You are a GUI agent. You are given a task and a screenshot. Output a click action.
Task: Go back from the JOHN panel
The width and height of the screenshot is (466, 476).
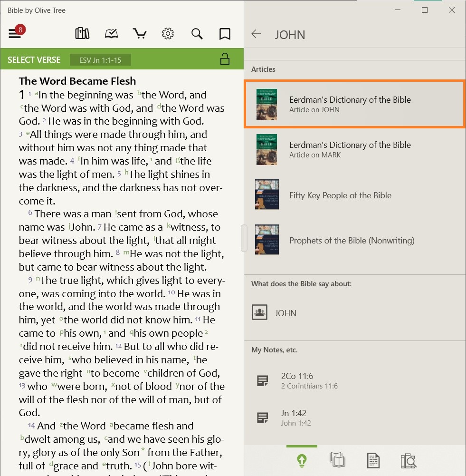(x=256, y=34)
